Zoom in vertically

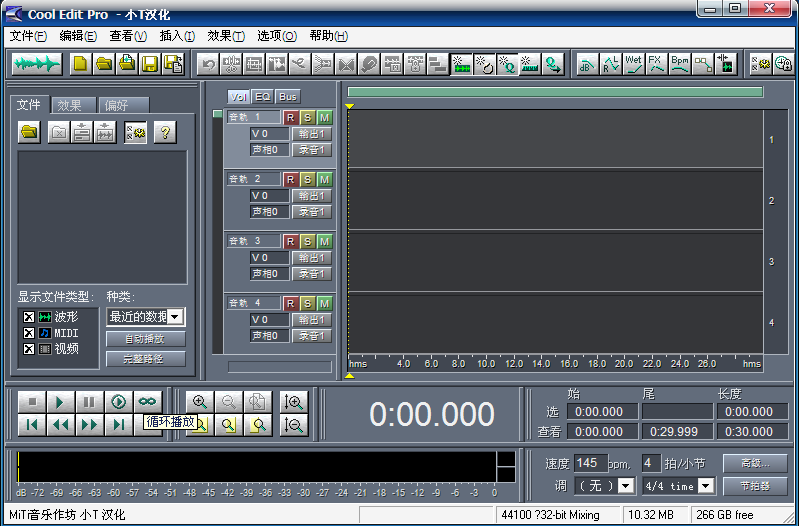294,402
